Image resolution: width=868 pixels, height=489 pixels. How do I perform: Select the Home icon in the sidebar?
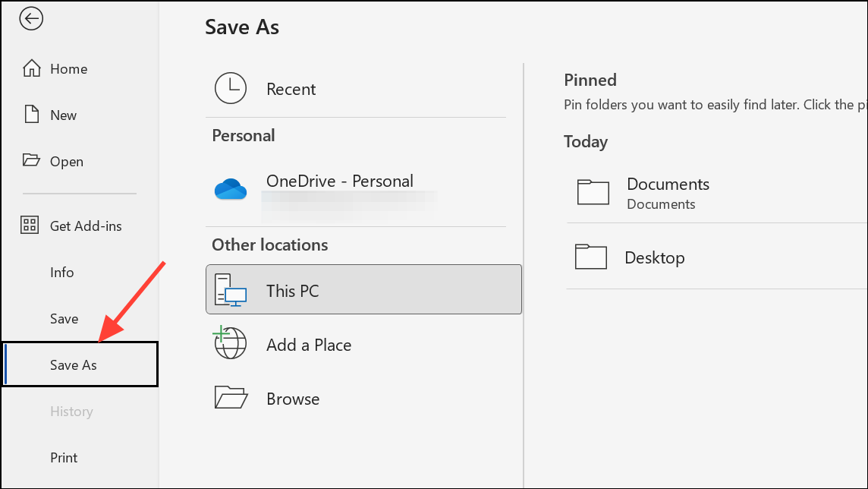[x=31, y=68]
